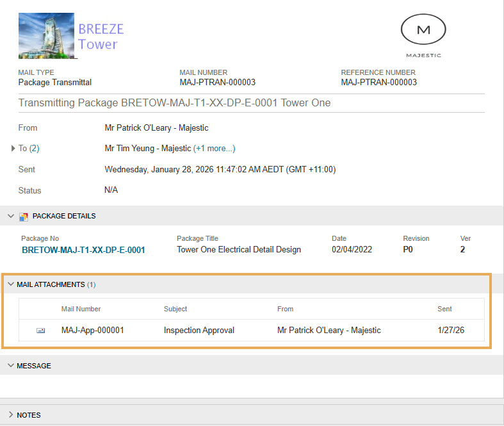Open package BRETOW-MAJ-T1-XX-DP-E-0001 link
Screen dimensions: 504x426
pos(83,250)
